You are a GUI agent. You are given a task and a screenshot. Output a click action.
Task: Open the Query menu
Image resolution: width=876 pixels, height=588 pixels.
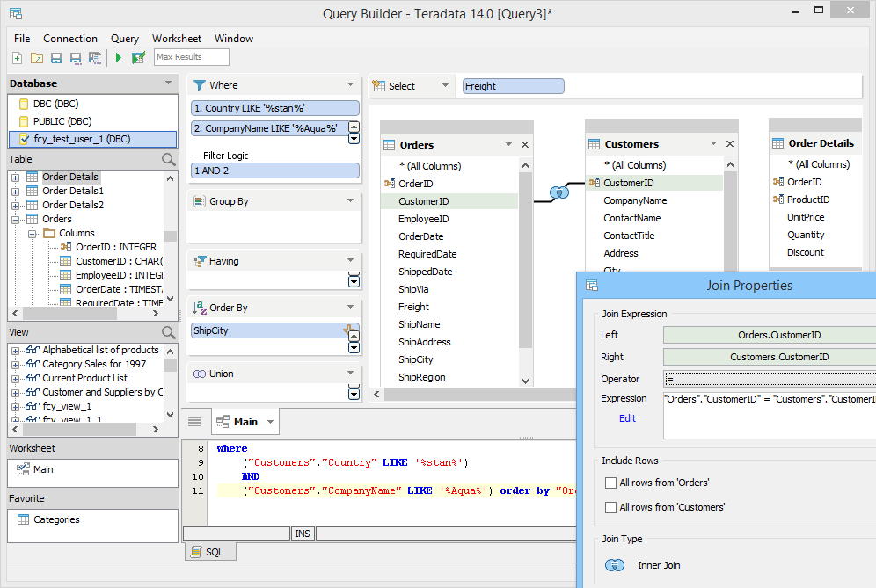125,39
